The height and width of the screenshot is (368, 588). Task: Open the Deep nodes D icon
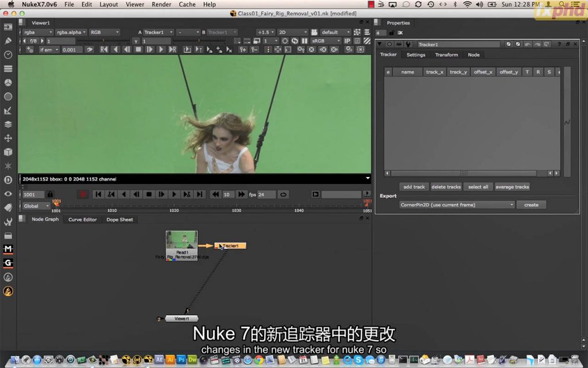tap(8, 180)
